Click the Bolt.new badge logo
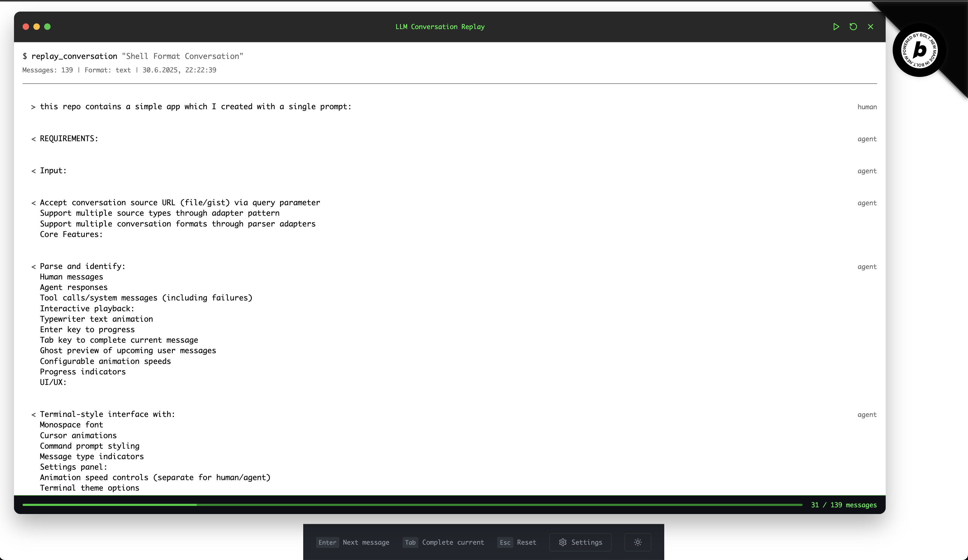968x560 pixels. (x=920, y=50)
